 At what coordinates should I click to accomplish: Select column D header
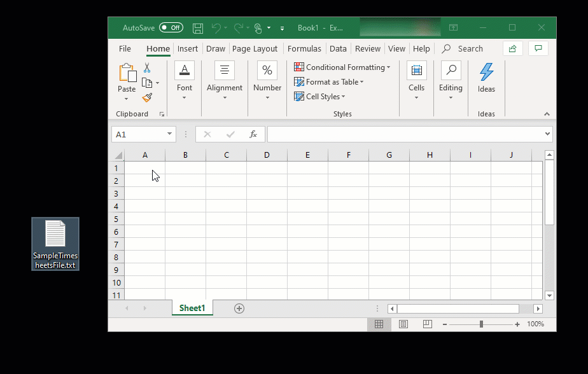pos(267,155)
